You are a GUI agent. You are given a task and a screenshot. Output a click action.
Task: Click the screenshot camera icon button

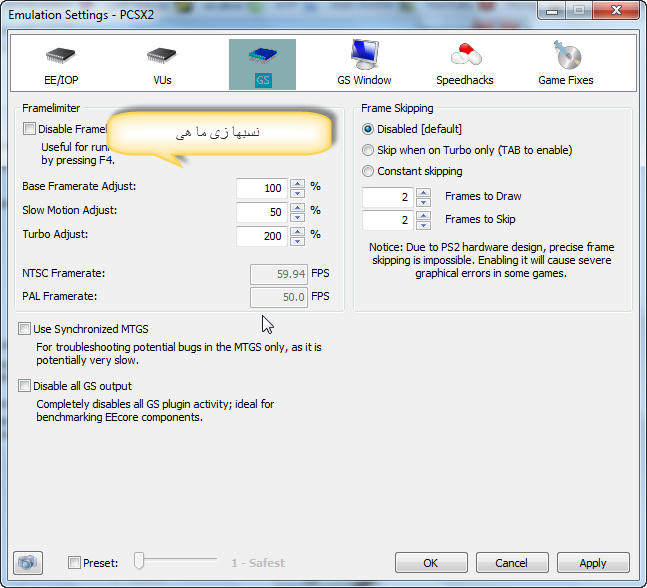(28, 562)
